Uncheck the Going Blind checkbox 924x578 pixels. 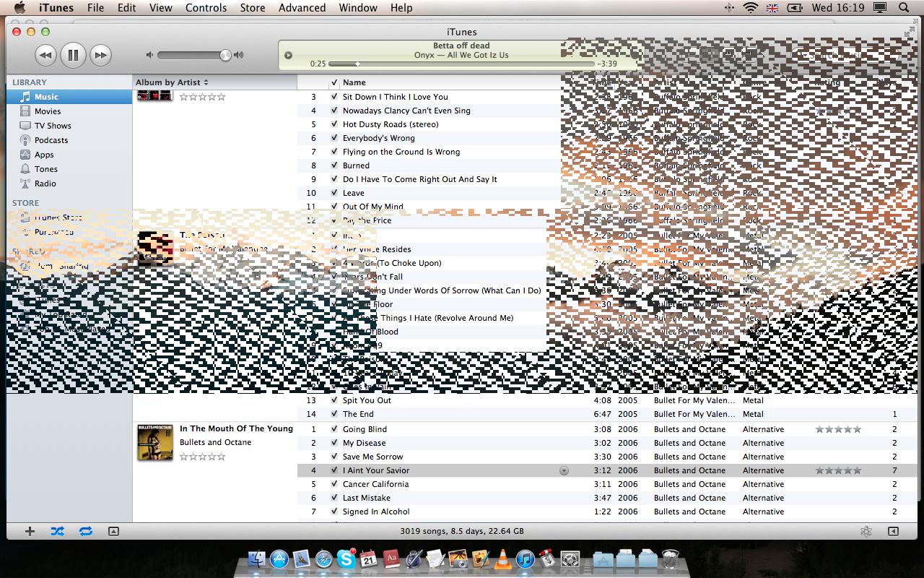[x=334, y=429]
